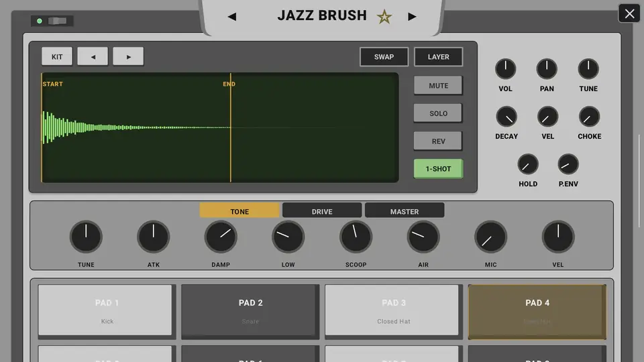Click the VOL knob
The width and height of the screenshot is (644, 362).
505,69
